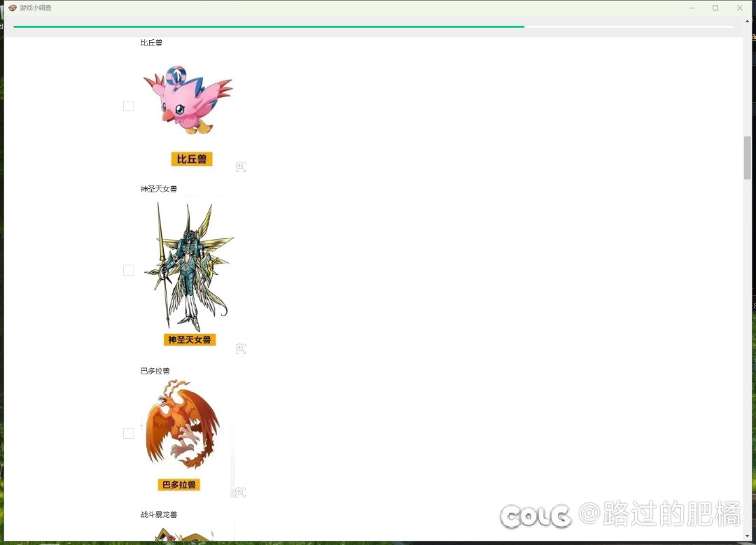
Task: Check the 神圣天女兽 option checkbox
Action: pos(128,270)
